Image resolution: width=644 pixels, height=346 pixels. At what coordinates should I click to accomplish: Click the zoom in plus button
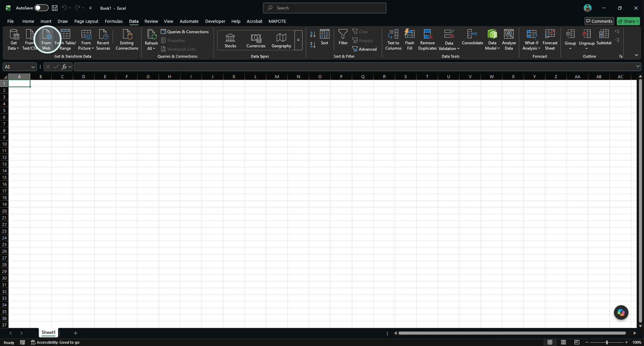(x=626, y=342)
